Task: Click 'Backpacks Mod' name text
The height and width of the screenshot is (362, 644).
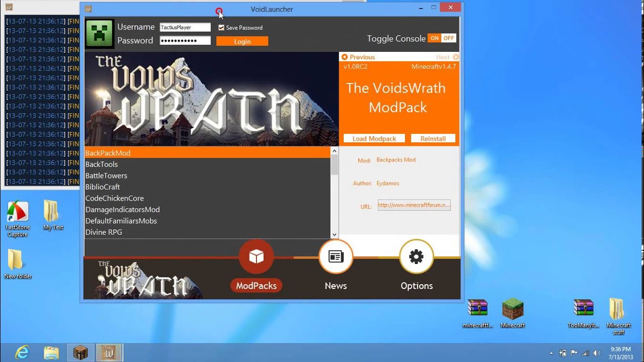Action: (x=396, y=160)
